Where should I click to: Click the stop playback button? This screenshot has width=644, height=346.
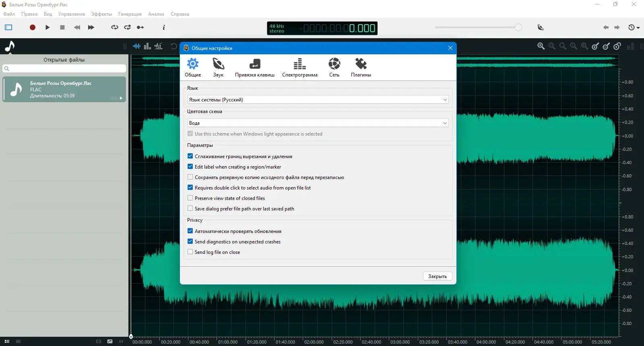point(62,27)
